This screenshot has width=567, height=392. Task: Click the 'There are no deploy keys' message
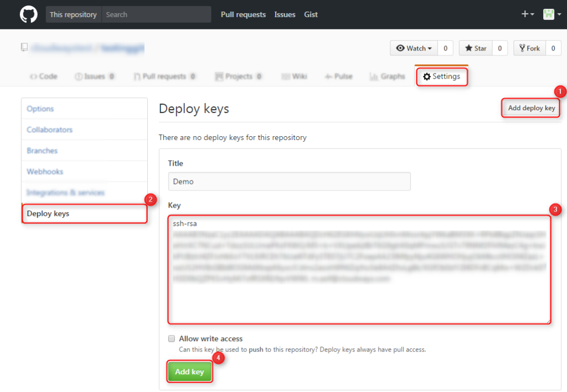(233, 137)
